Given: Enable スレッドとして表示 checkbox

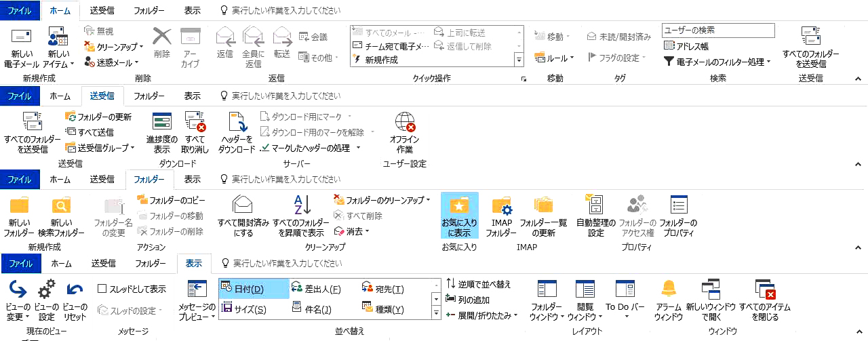Looking at the screenshot, I should (102, 289).
